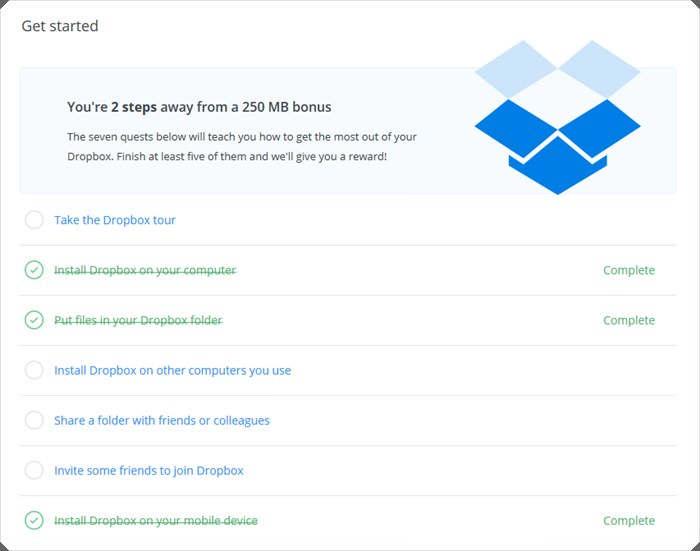Screen dimensions: 700x551
Task: Open 'Install Dropbox on other computers you use'
Action: click(172, 370)
